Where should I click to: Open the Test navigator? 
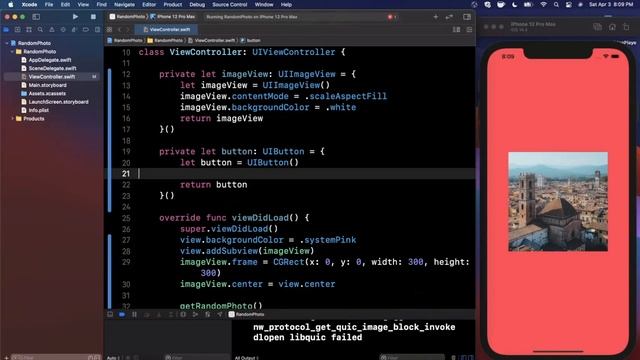coord(63,29)
